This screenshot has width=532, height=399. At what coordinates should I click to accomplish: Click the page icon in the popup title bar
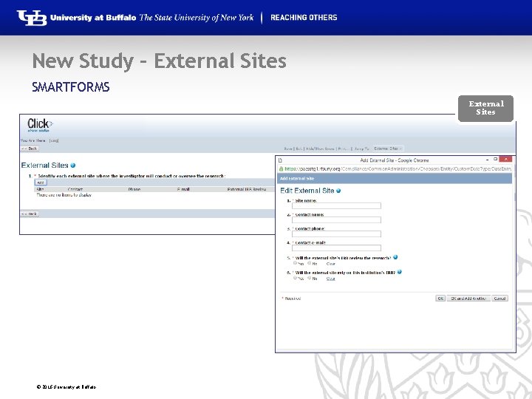[x=280, y=160]
